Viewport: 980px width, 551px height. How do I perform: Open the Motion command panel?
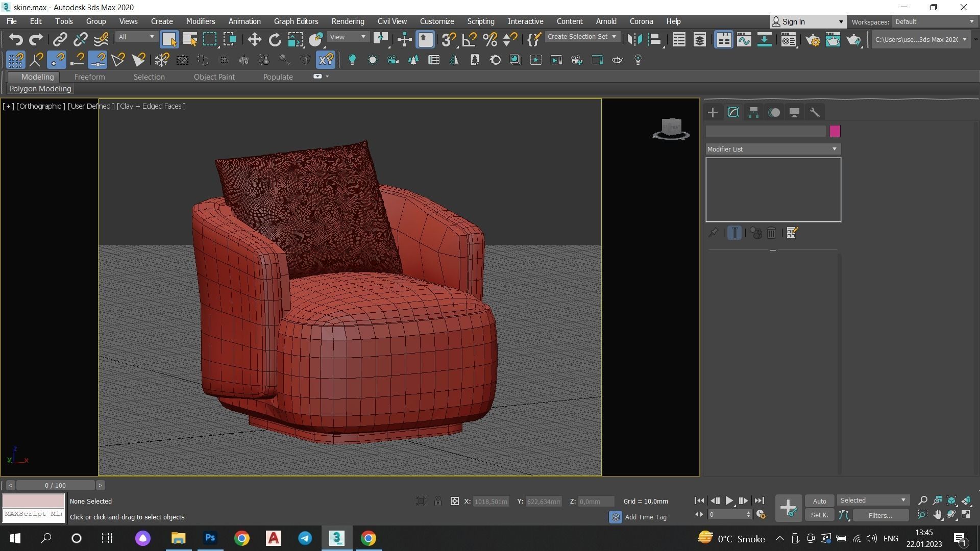774,112
